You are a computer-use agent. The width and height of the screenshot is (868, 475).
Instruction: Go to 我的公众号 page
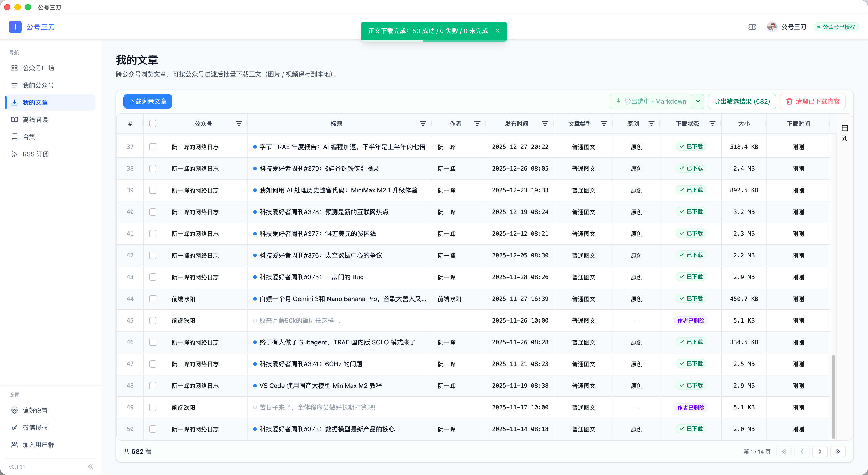coord(51,85)
